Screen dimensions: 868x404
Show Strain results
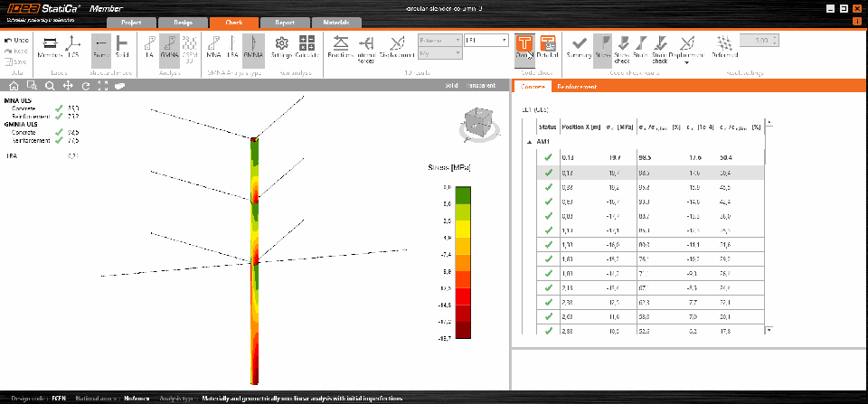click(x=640, y=48)
